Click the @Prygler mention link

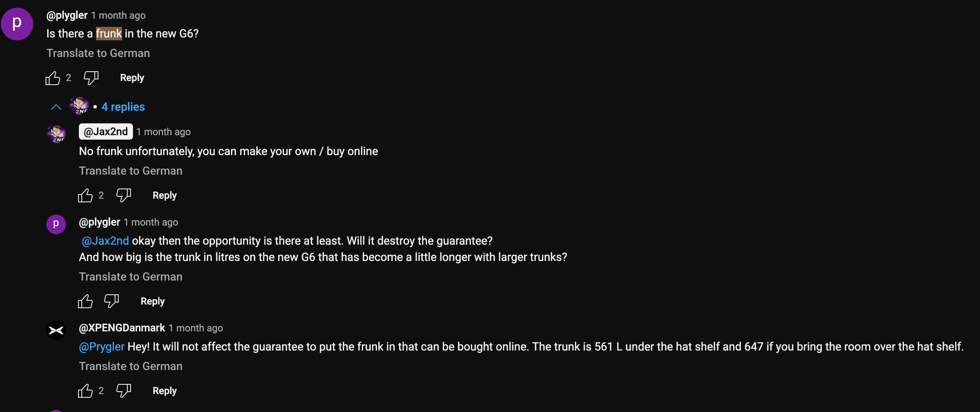pos(102,347)
